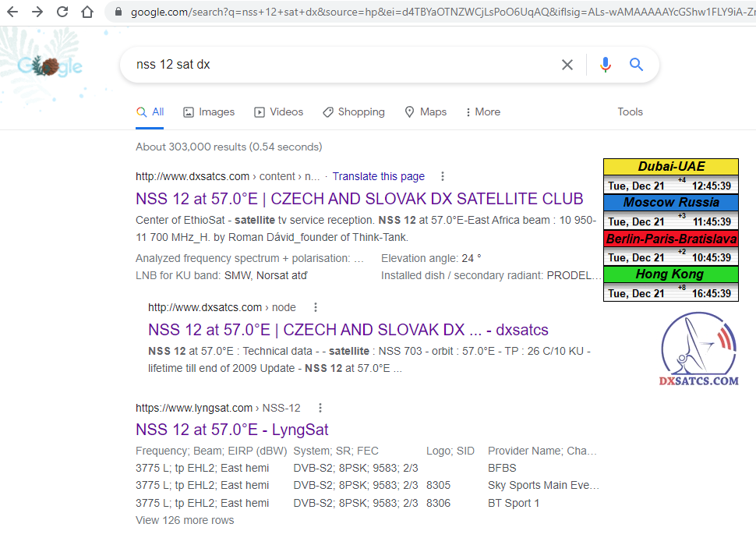Screen dimensions: 756x538
Task: Click the '8305' SID cell
Action: pos(438,486)
